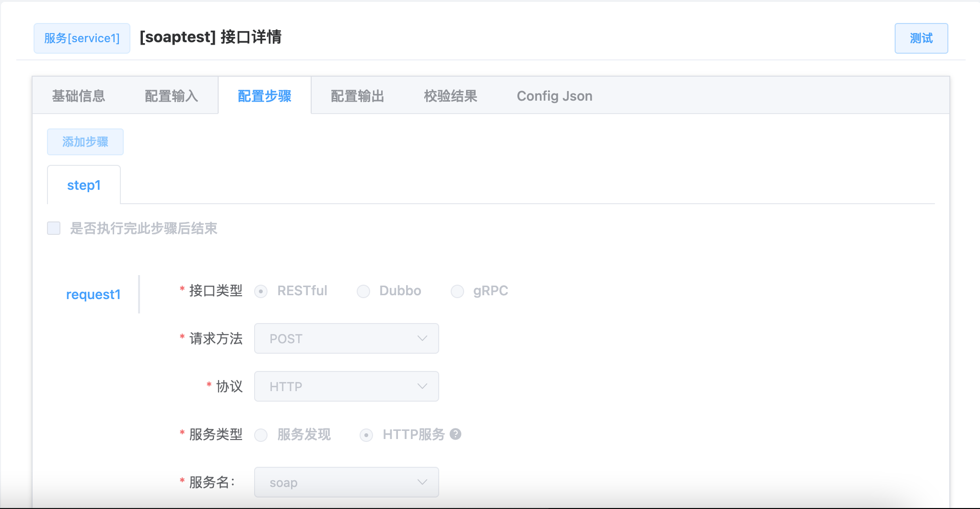Image resolution: width=980 pixels, height=509 pixels.
Task: Select the Dubbo interface type
Action: pyautogui.click(x=363, y=291)
